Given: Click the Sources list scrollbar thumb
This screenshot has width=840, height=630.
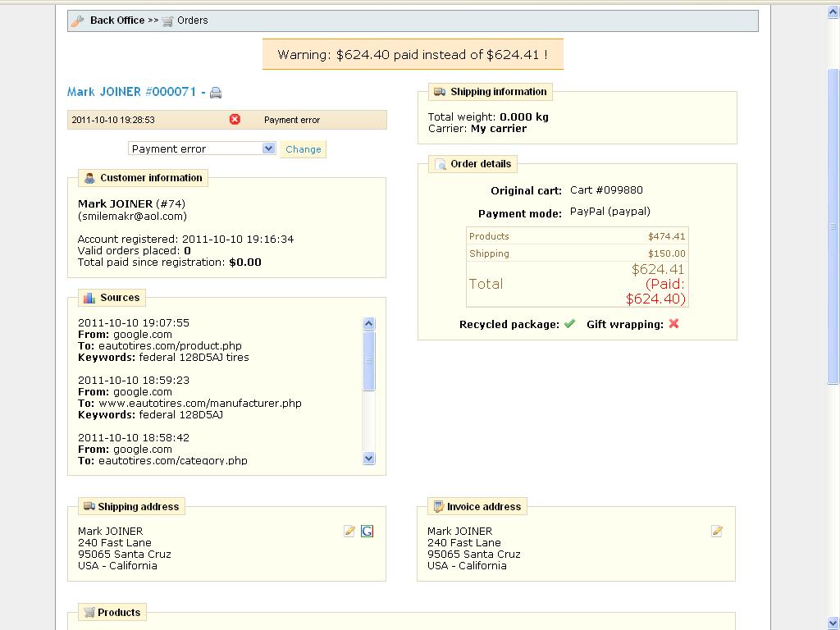Looking at the screenshot, I should (368, 361).
